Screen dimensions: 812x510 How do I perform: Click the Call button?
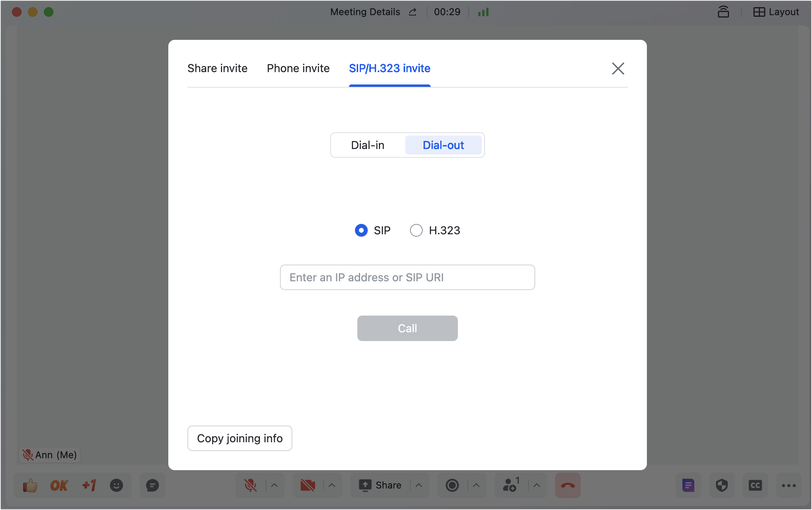pyautogui.click(x=408, y=328)
